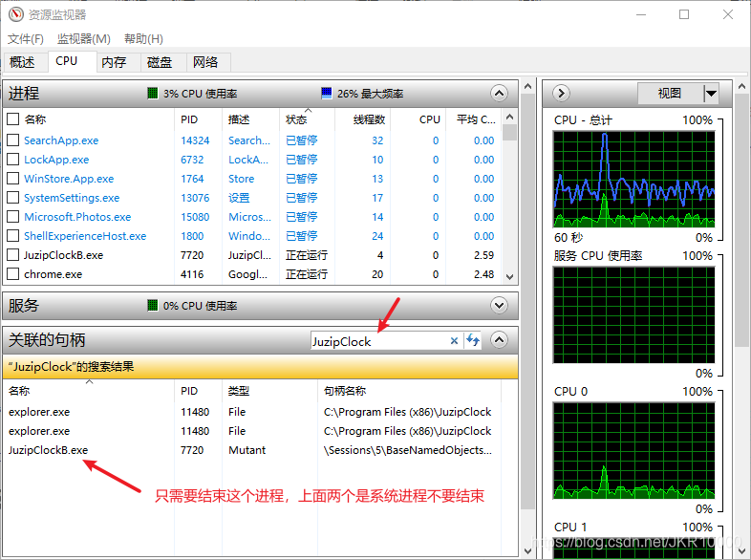Click the 服务 CPU 使用率 graph
Image resolution: width=751 pixels, height=560 pixels.
coord(633,314)
